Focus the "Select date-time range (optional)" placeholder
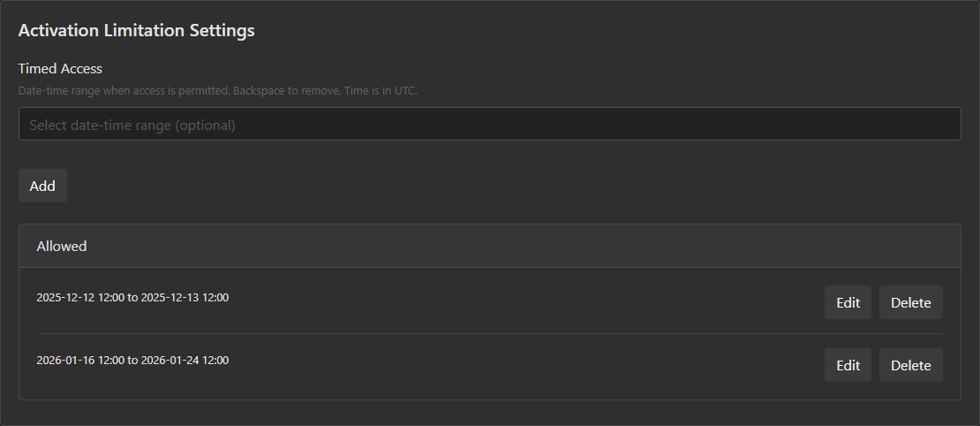Image resolution: width=980 pixels, height=426 pixels. [132, 126]
